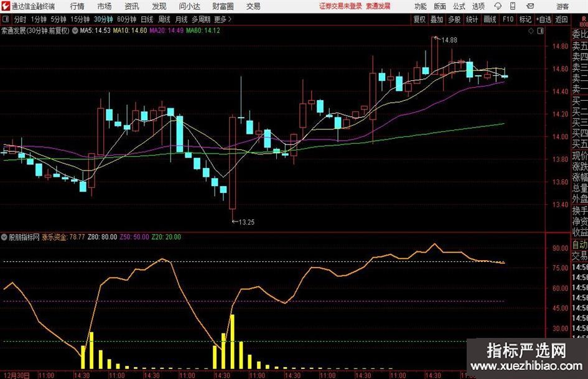Open 多周期 multi-period view
588x379 pixels.
[201, 19]
